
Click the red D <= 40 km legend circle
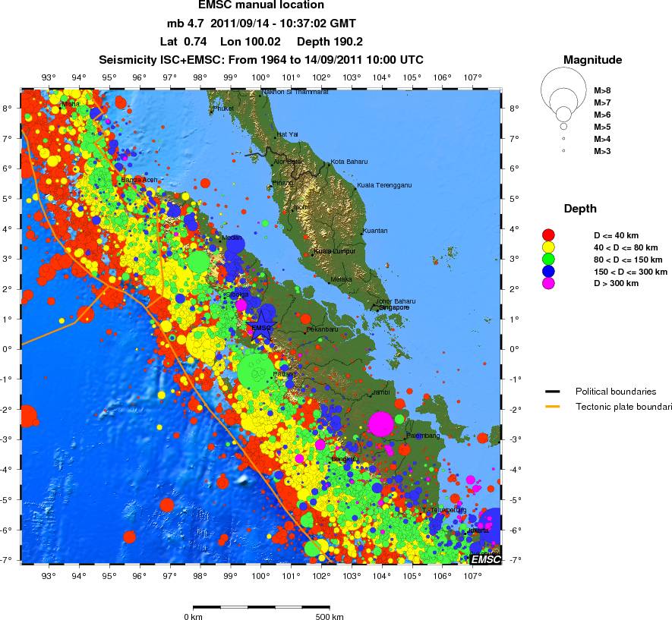548,235
